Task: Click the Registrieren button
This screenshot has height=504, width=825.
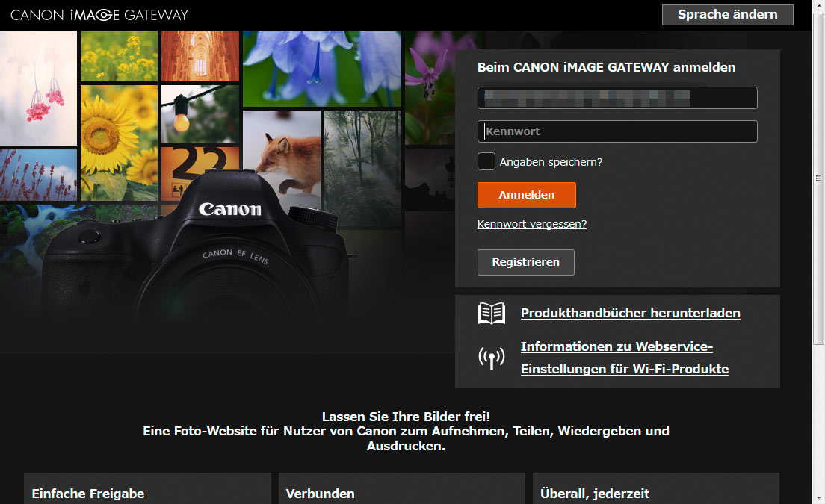Action: click(525, 263)
